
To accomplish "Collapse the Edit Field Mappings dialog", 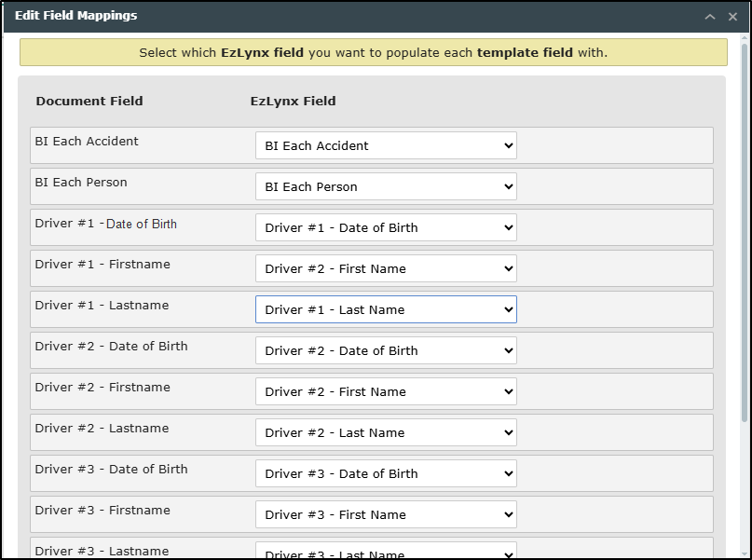I will click(x=710, y=17).
